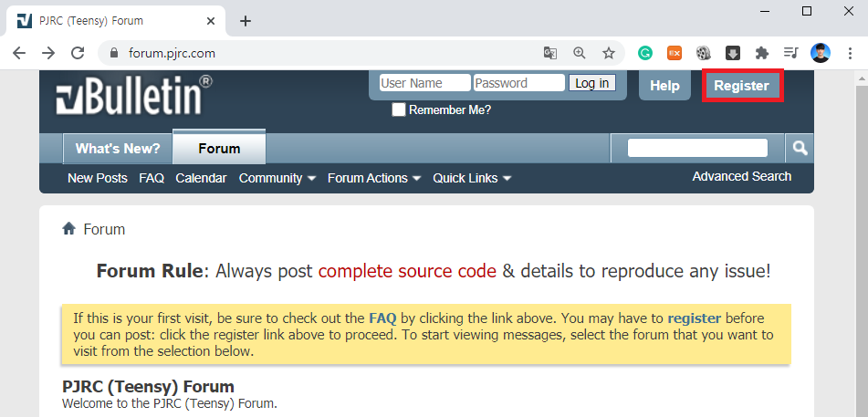Click the film reel extension icon
This screenshot has width=868, height=417.
click(704, 53)
